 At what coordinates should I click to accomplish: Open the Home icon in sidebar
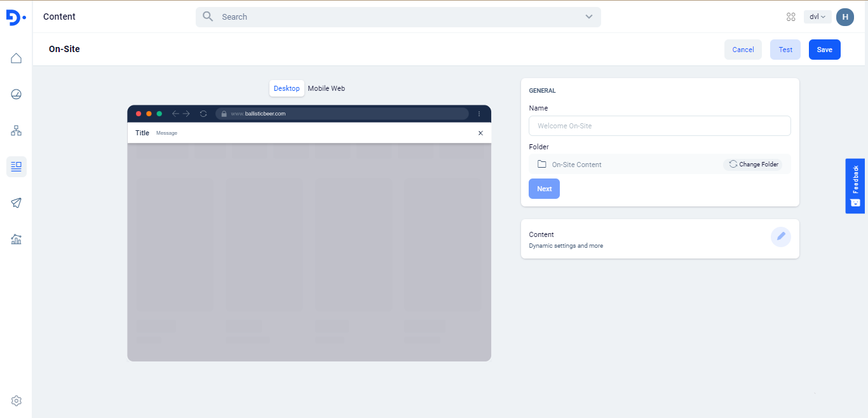17,58
